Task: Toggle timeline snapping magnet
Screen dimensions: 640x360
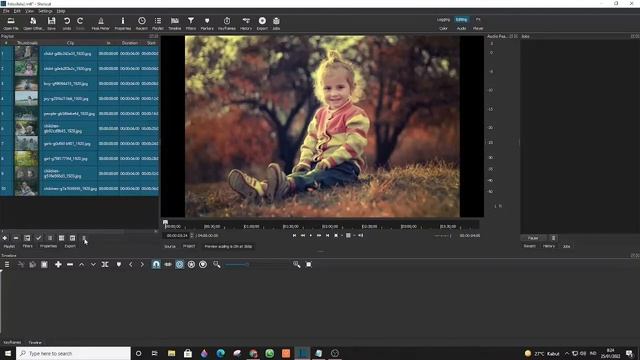Action: [156, 264]
